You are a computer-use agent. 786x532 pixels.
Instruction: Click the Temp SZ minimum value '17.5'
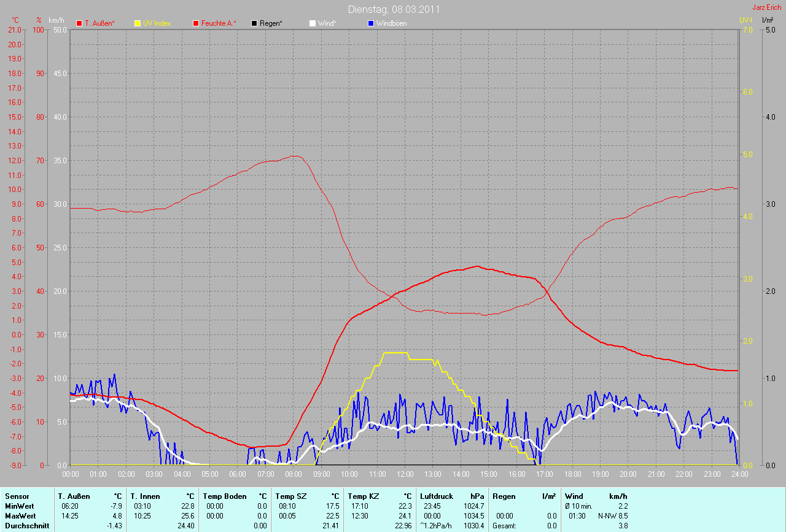[x=333, y=506]
